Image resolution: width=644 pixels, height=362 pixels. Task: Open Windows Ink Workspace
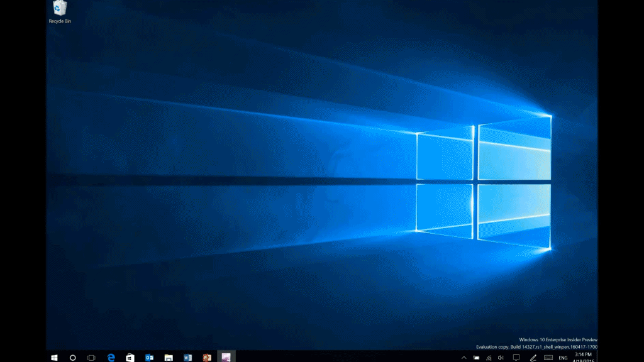(533, 357)
